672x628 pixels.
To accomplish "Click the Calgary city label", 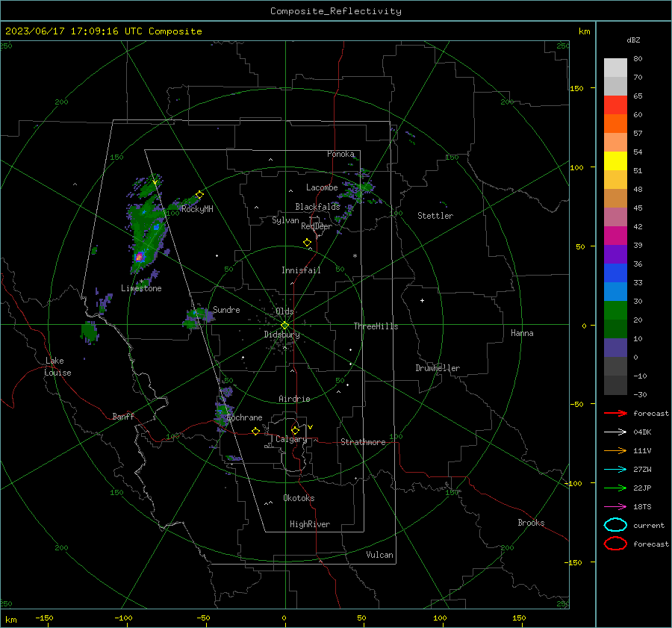I will (291, 439).
